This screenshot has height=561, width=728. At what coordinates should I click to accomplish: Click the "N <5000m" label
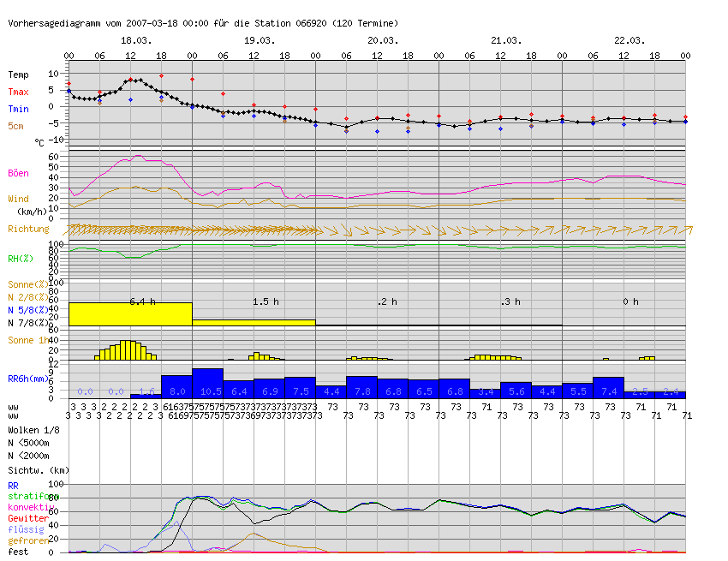(x=28, y=443)
